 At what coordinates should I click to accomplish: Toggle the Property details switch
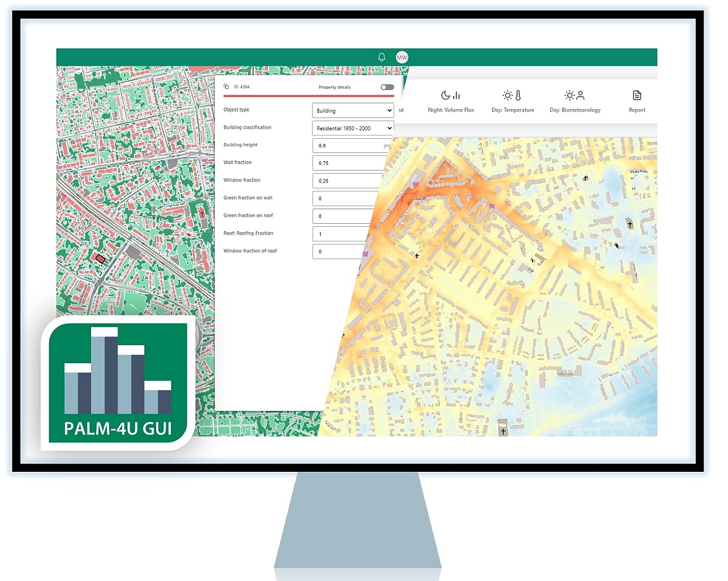[x=386, y=87]
